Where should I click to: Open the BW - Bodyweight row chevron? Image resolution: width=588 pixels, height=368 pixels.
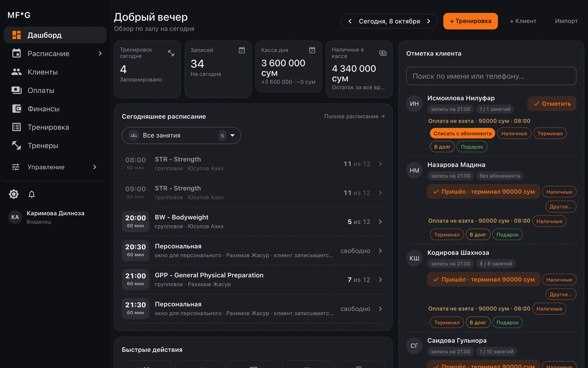pyautogui.click(x=380, y=222)
